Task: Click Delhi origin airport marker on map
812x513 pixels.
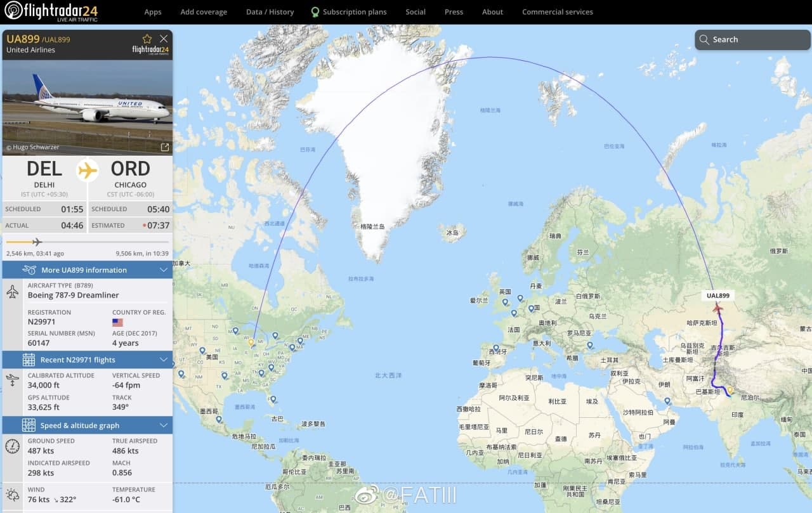Action: click(x=730, y=391)
